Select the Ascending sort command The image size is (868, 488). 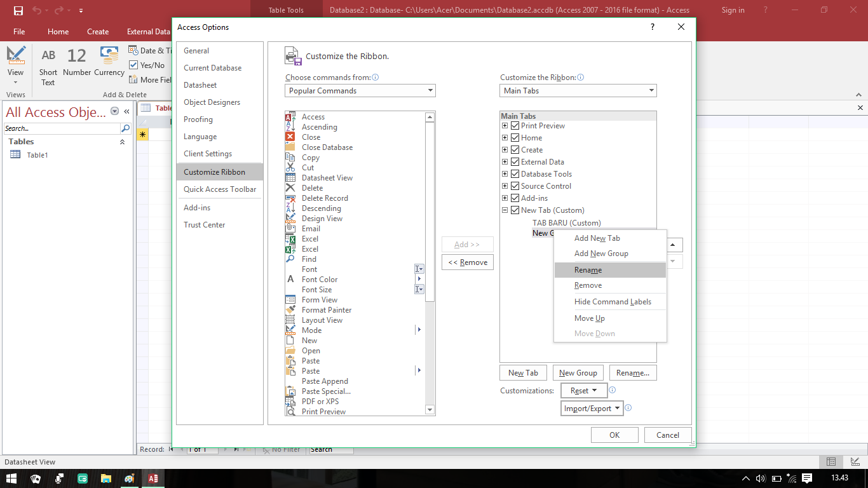pyautogui.click(x=319, y=127)
